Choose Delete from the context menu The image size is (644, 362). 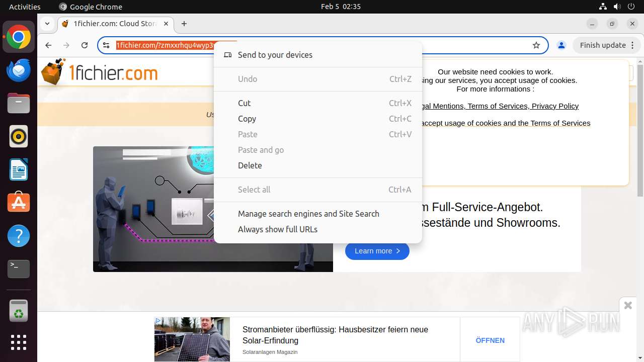(318, 165)
